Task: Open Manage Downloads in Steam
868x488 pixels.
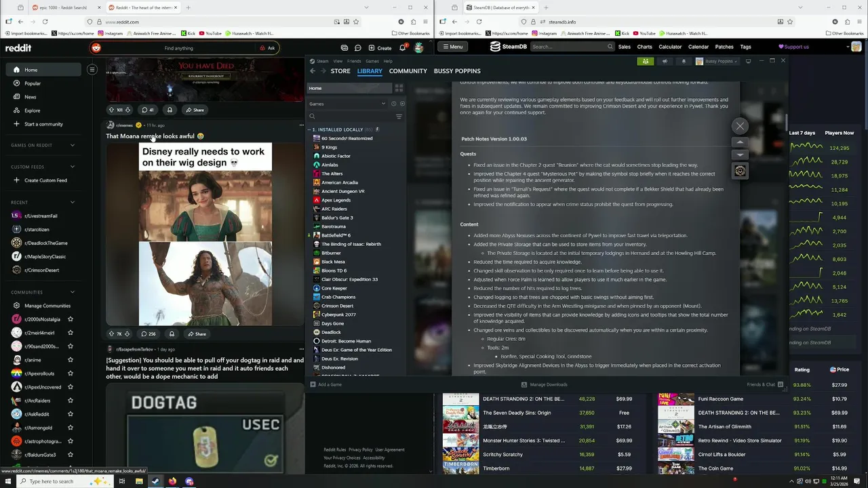Action: coord(544,384)
